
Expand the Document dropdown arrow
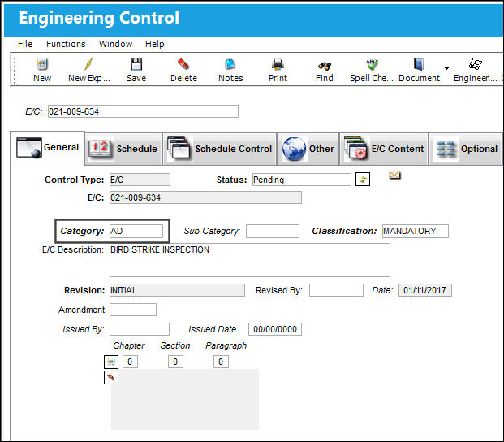[x=446, y=68]
